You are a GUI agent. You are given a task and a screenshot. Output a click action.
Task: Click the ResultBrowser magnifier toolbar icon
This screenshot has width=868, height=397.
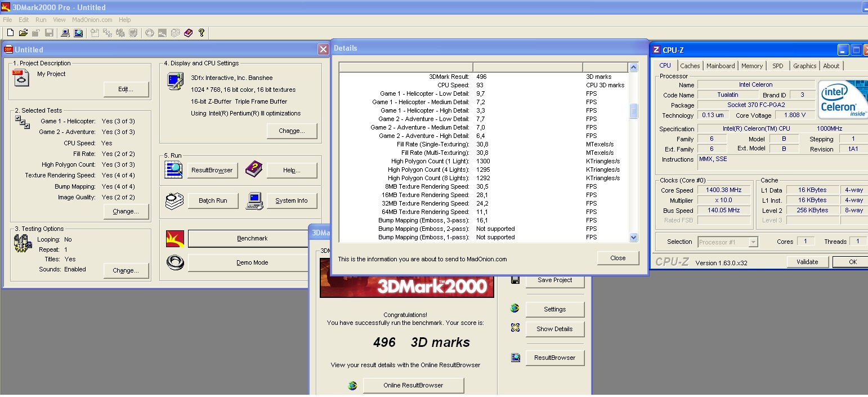coord(78,33)
